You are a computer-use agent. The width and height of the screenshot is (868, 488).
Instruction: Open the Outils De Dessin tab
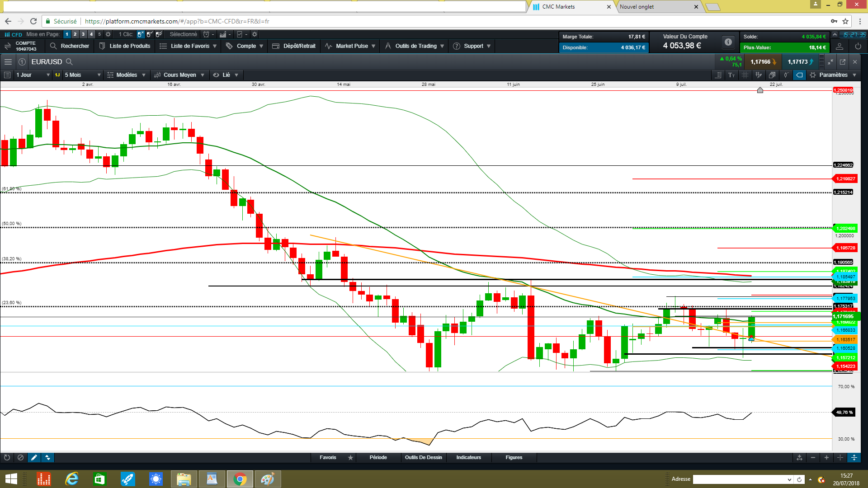[423, 457]
